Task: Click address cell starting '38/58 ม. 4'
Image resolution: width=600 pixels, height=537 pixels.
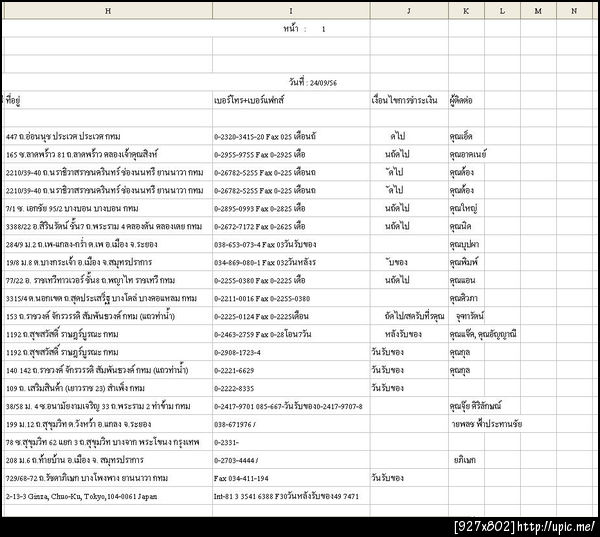Action: (x=108, y=406)
